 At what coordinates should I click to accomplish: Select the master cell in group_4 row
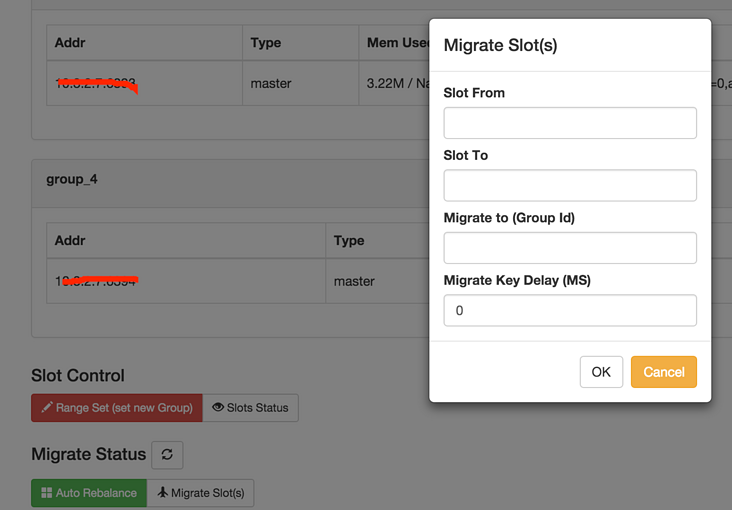tap(354, 282)
